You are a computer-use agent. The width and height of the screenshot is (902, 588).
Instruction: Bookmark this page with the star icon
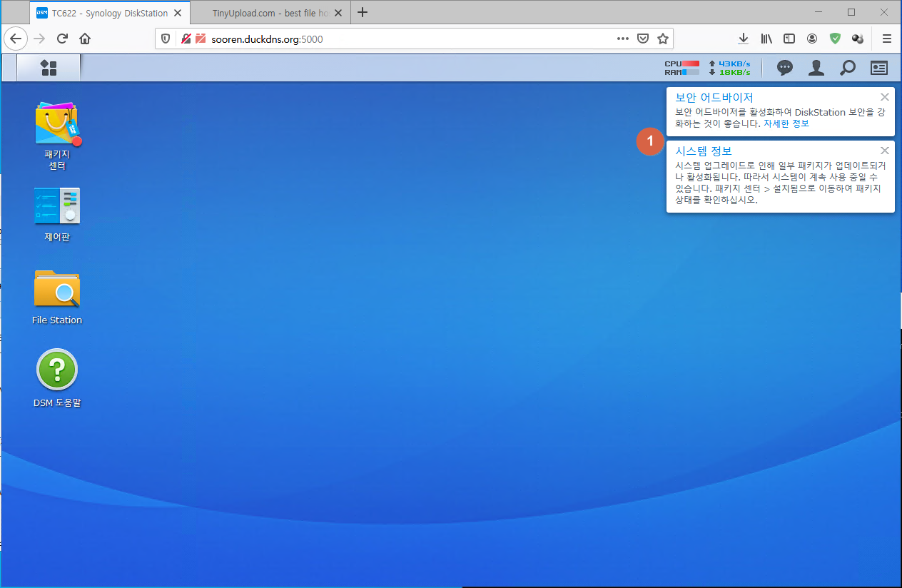click(x=663, y=39)
